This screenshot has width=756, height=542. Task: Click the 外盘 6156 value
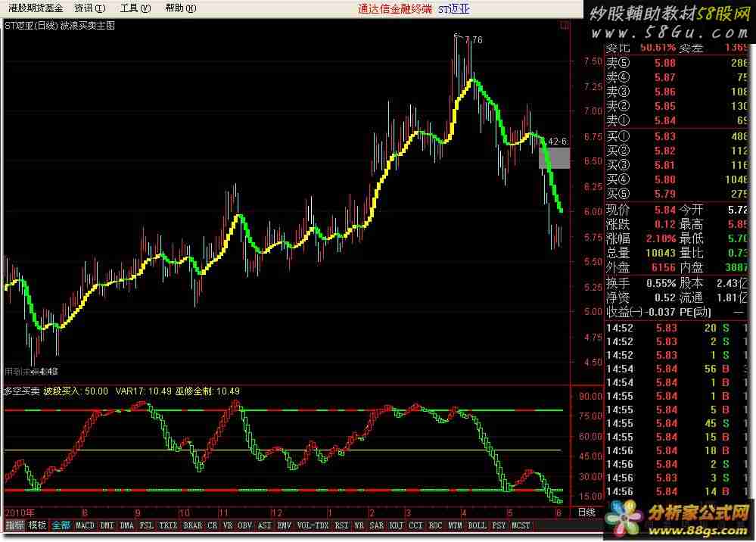click(x=664, y=268)
